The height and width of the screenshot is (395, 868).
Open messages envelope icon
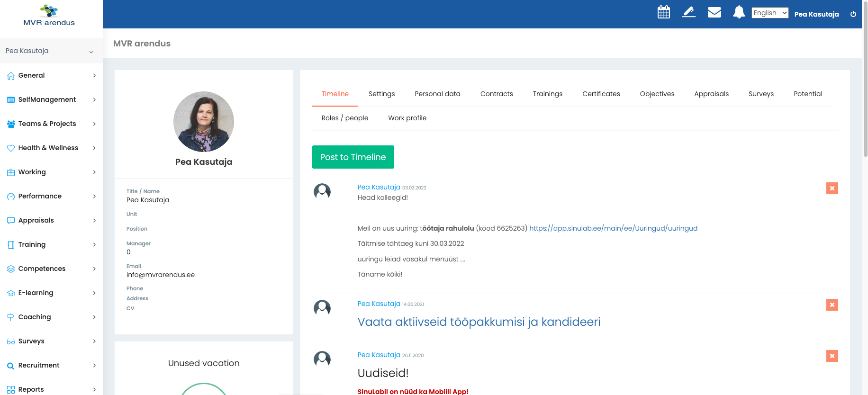point(714,12)
